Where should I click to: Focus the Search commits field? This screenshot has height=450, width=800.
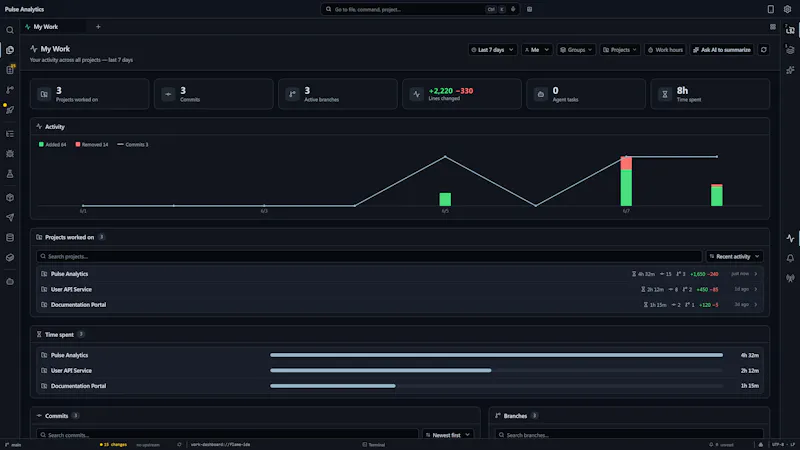tap(228, 435)
